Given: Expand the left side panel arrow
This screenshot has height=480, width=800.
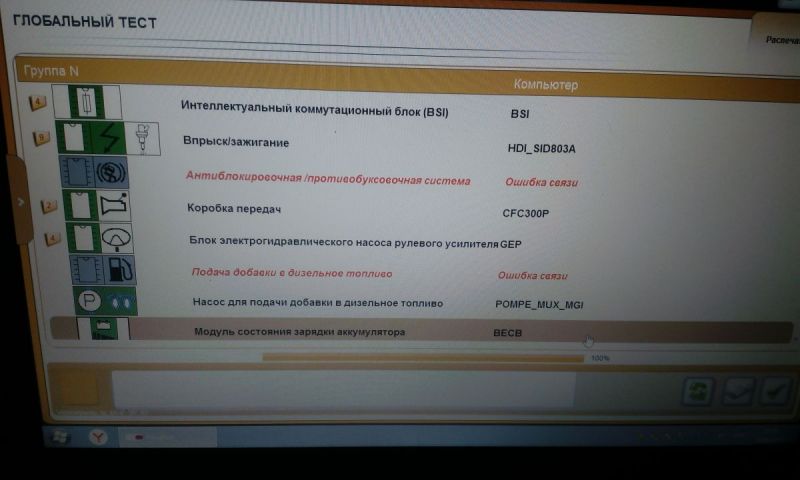Looking at the screenshot, I should coord(21,200).
